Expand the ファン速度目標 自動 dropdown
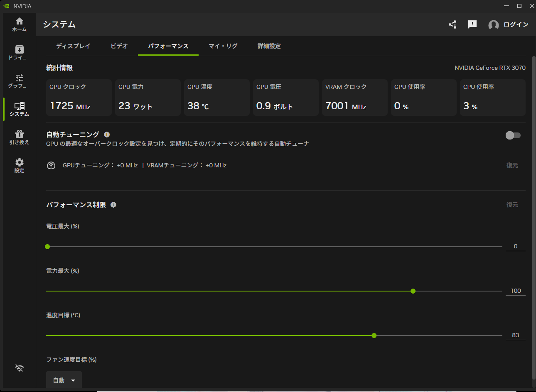 pos(64,380)
